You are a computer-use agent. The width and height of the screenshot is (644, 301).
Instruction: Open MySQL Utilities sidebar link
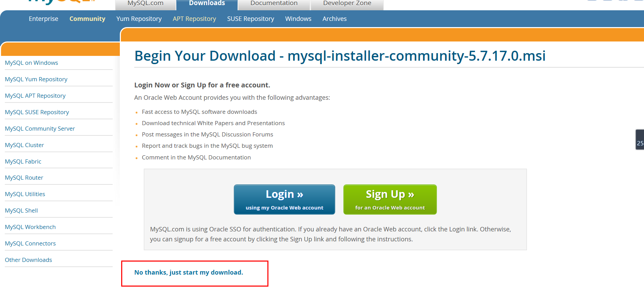click(x=25, y=194)
